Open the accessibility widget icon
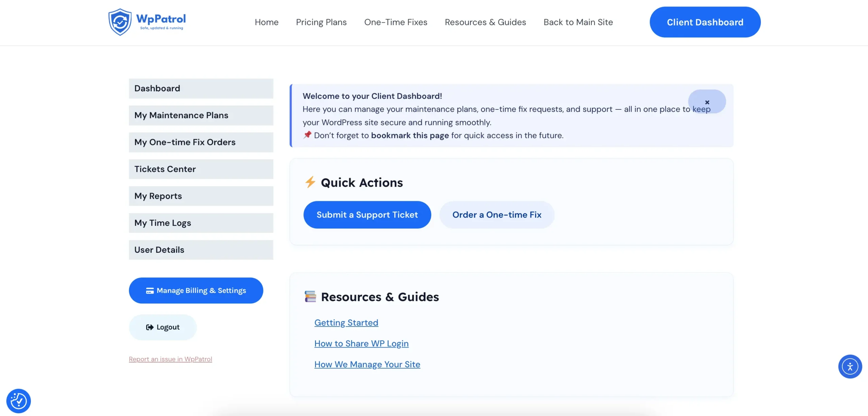 850,366
